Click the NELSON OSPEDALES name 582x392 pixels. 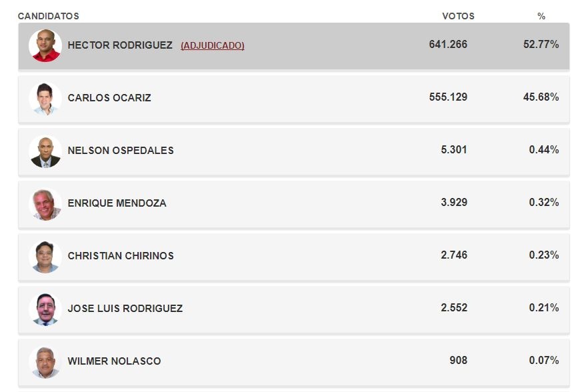pyautogui.click(x=121, y=151)
